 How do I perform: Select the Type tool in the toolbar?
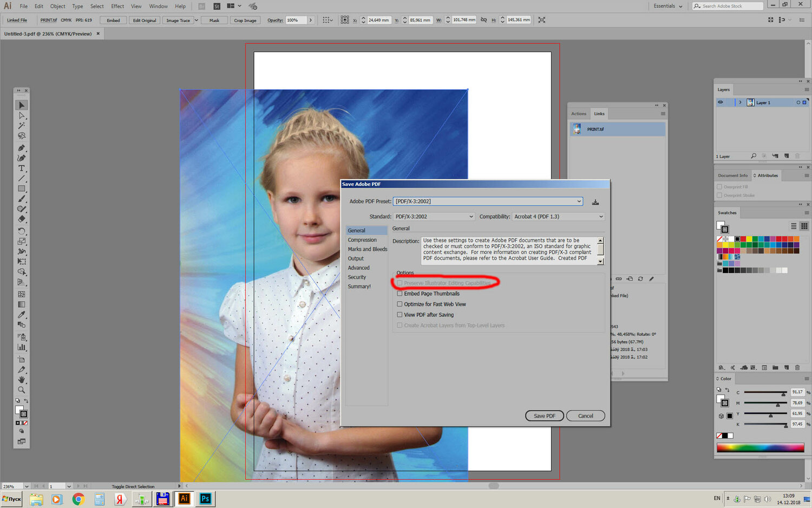click(x=22, y=168)
